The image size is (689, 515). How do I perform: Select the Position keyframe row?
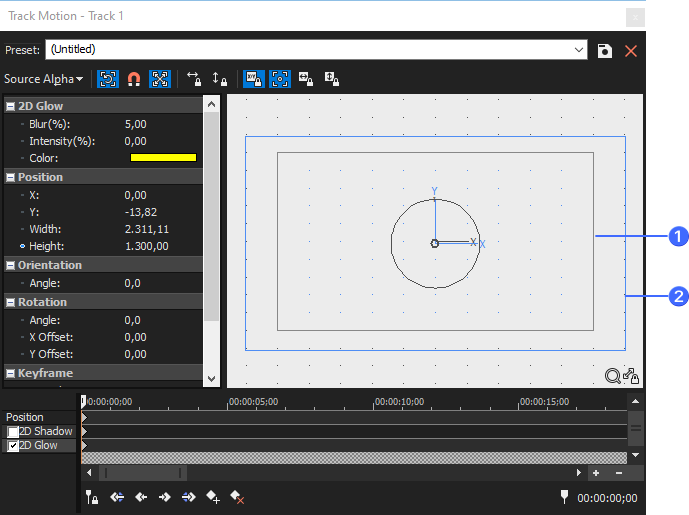click(x=25, y=417)
